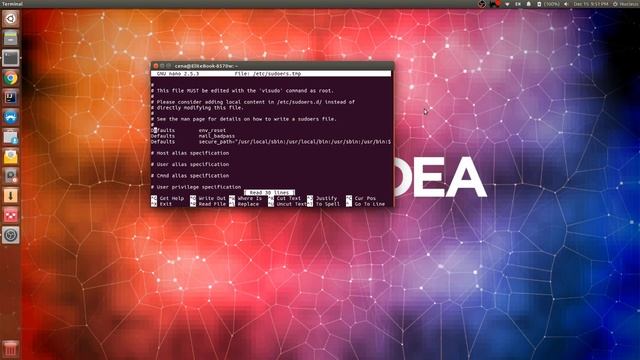Open the orange download arrow app
640x360 pixels.
tap(11, 196)
